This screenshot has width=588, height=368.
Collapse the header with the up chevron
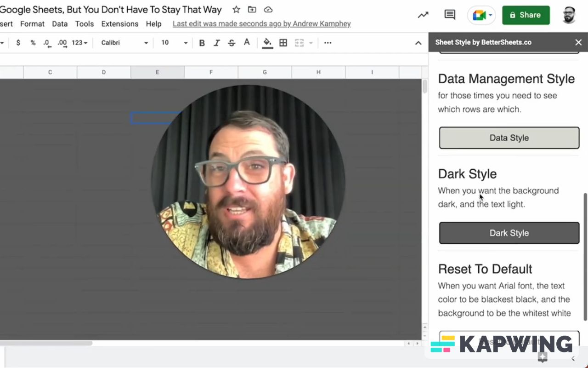(x=418, y=43)
